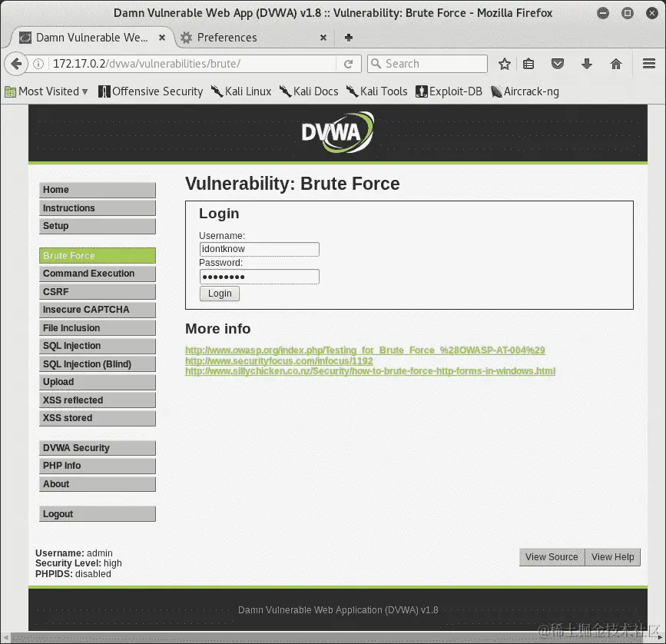Open the SQL Injection (Blind) page
This screenshot has height=644, width=666.
98,364
